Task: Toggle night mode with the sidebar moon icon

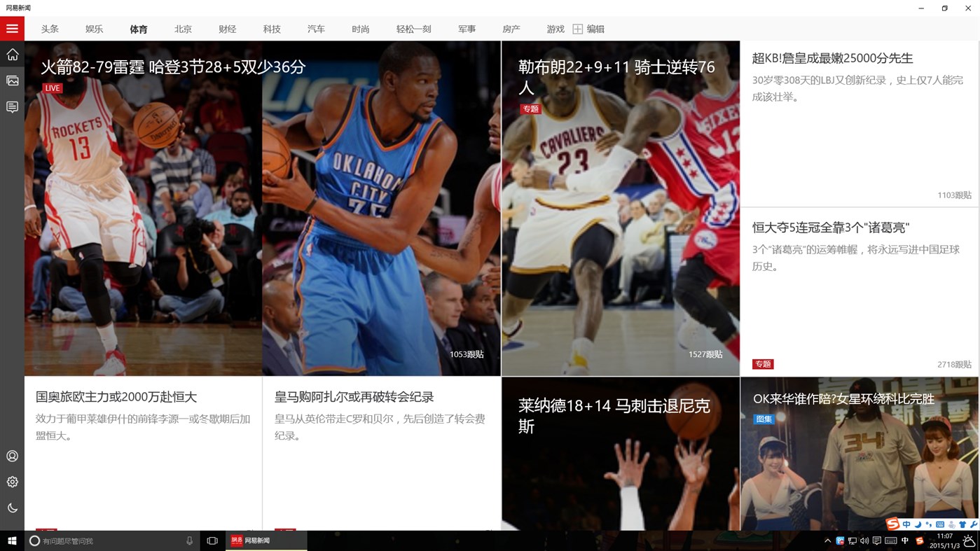Action: click(12, 506)
